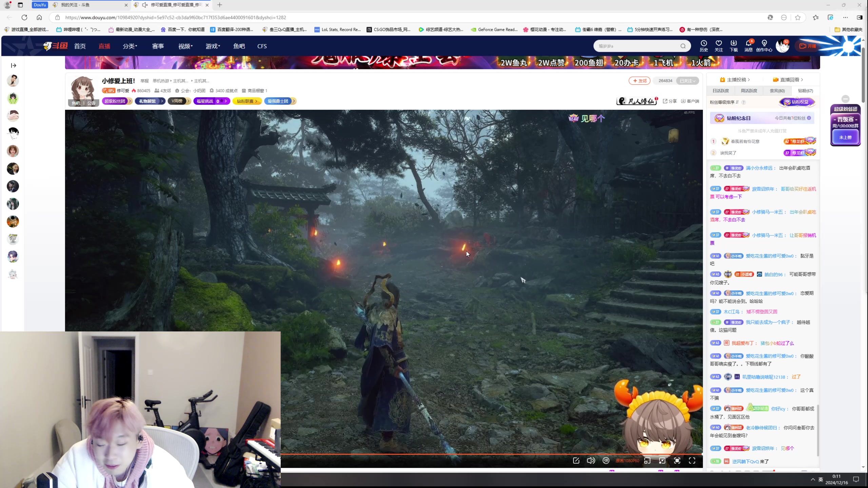Screen dimensions: 868x488
Task: Open 鱼吧 in the Douyu navigation
Action: (239, 46)
